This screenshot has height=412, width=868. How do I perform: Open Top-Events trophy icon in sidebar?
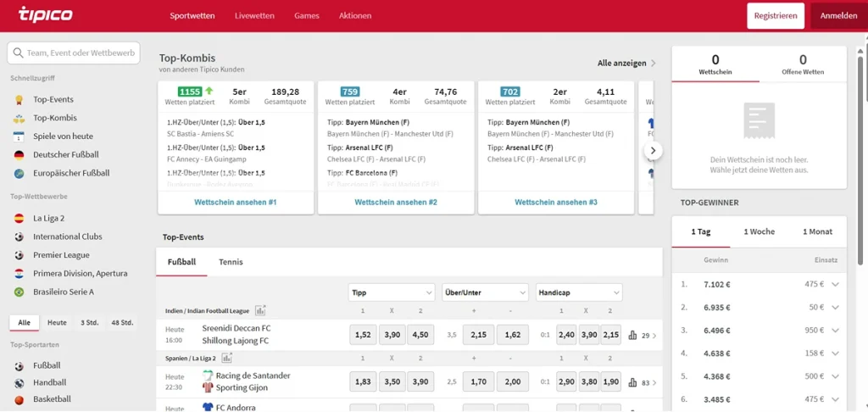[x=19, y=99]
